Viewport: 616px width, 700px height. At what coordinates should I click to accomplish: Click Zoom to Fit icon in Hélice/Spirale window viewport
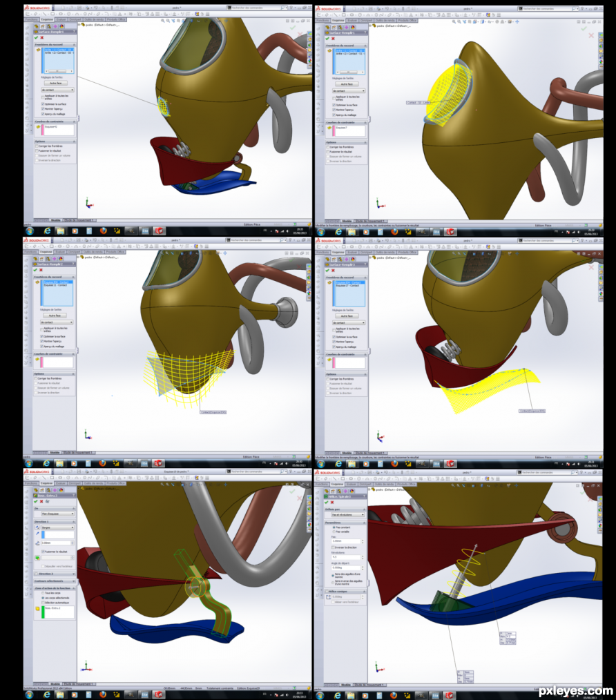point(454,485)
